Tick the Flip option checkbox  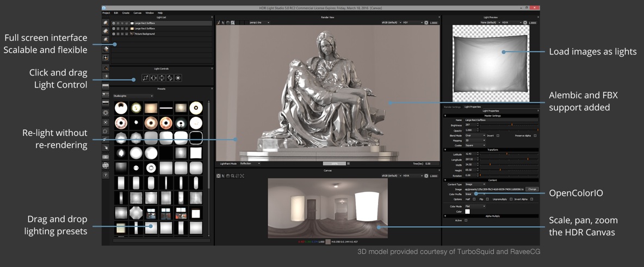[487, 199]
